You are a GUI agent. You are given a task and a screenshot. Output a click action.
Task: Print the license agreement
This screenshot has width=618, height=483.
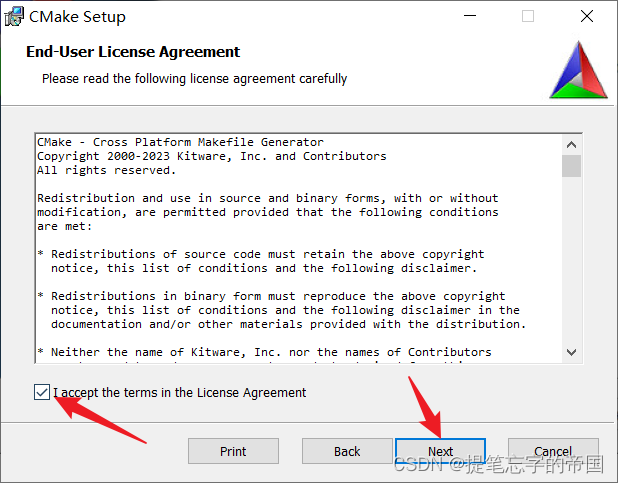pos(233,451)
